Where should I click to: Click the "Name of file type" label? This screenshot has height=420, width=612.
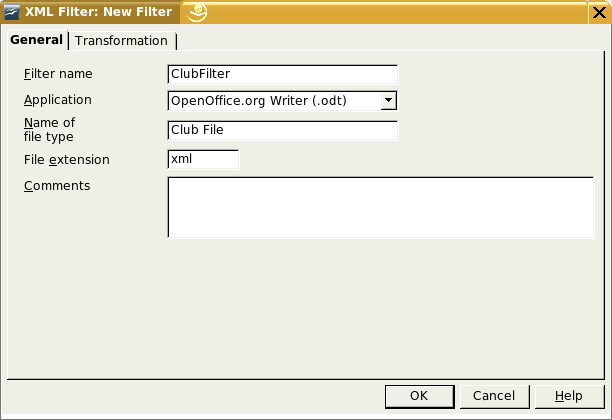pos(50,129)
